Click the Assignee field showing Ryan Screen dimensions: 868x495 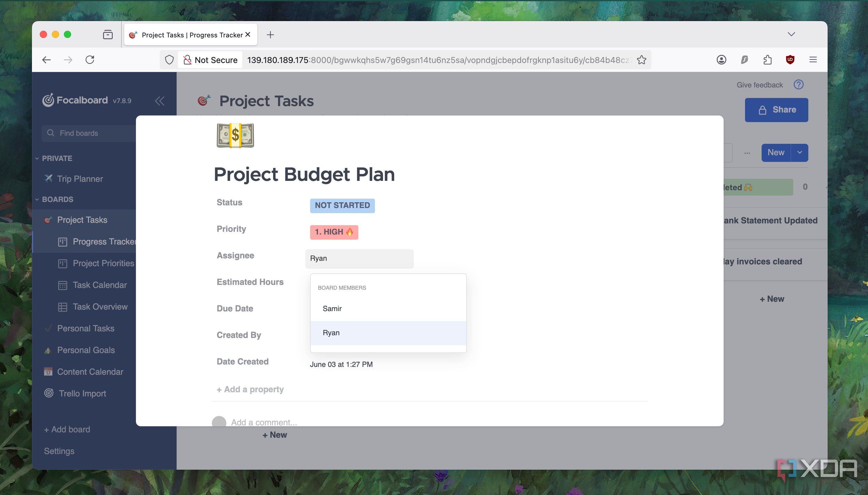pyautogui.click(x=359, y=259)
